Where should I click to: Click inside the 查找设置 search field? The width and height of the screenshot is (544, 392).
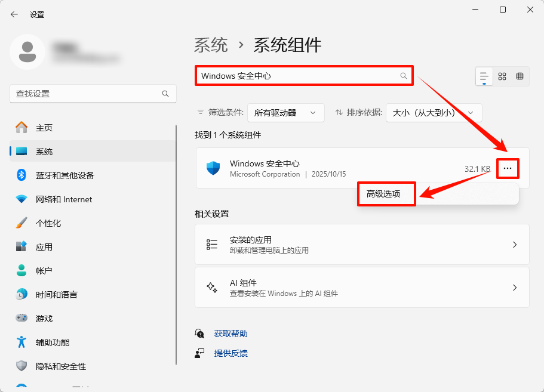(90, 94)
